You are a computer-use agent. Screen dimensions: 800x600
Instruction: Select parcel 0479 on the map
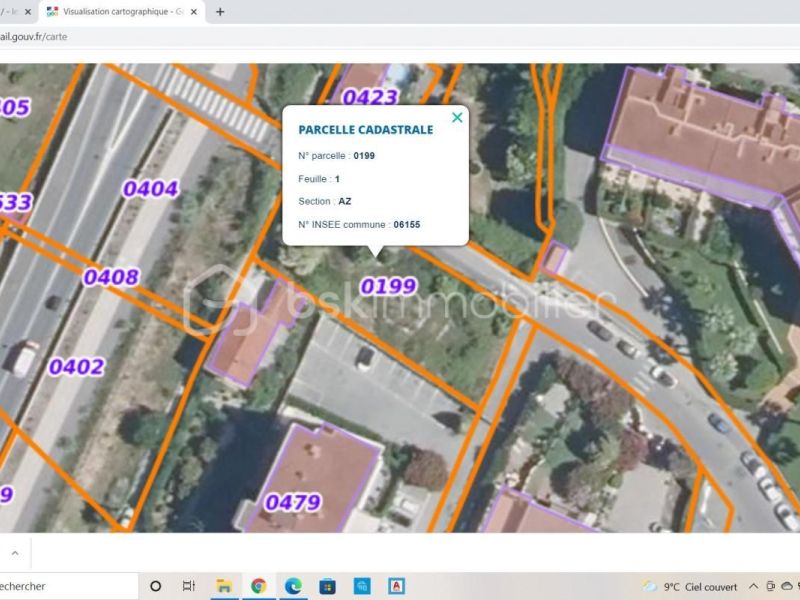pos(292,501)
